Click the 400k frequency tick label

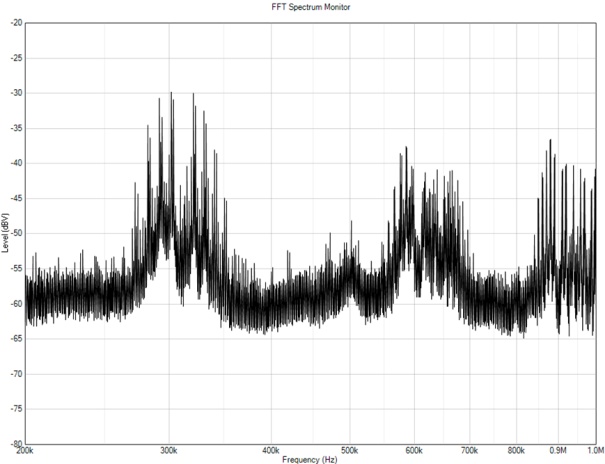pyautogui.click(x=271, y=449)
